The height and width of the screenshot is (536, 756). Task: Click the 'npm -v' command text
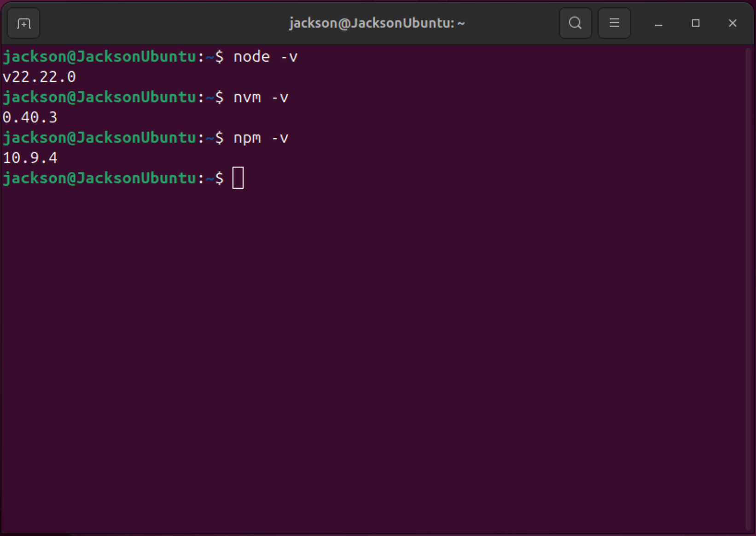pos(261,138)
